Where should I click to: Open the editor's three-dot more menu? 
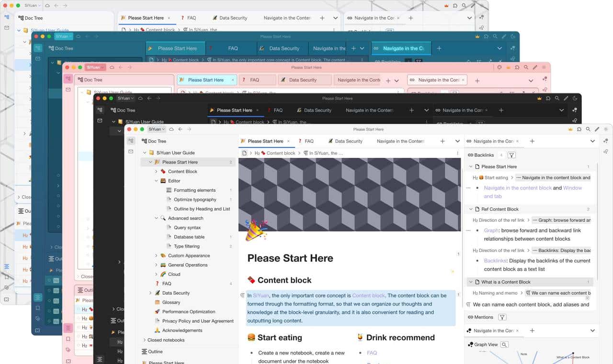(457, 153)
